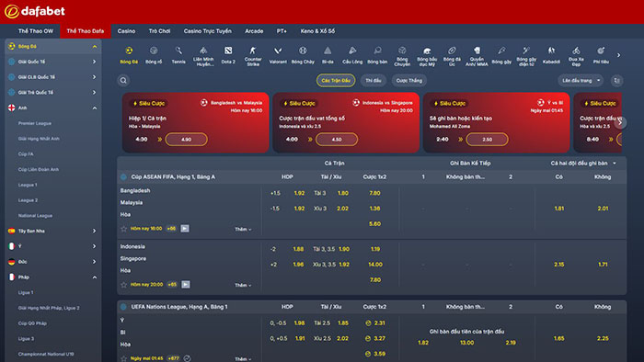Expand the Tây Ban Nha section

point(95,231)
